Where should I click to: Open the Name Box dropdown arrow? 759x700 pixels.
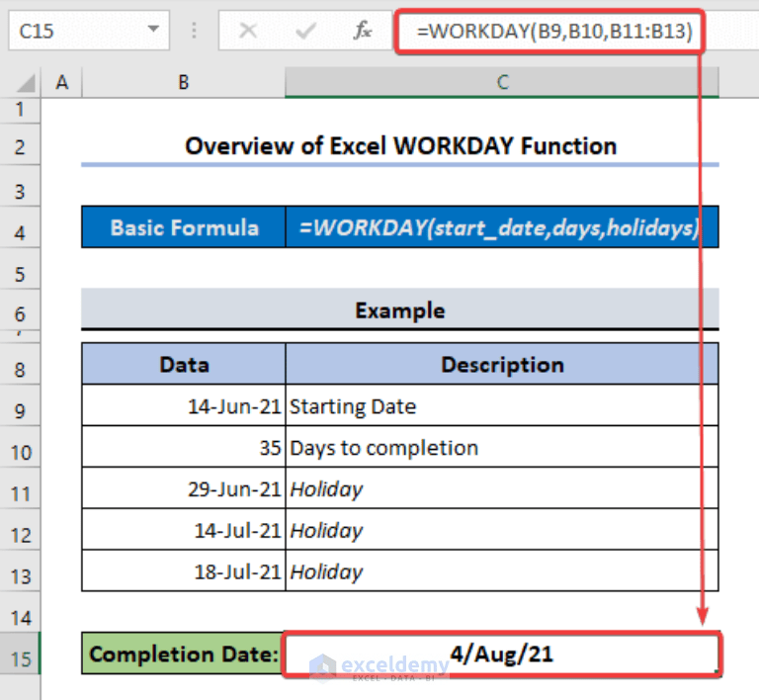(153, 29)
